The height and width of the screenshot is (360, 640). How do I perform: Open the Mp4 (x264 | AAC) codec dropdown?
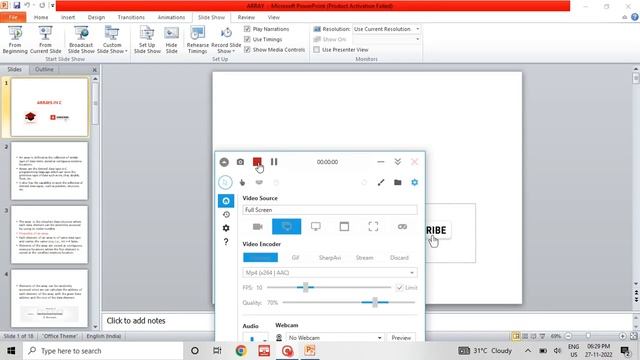pyautogui.click(x=329, y=273)
